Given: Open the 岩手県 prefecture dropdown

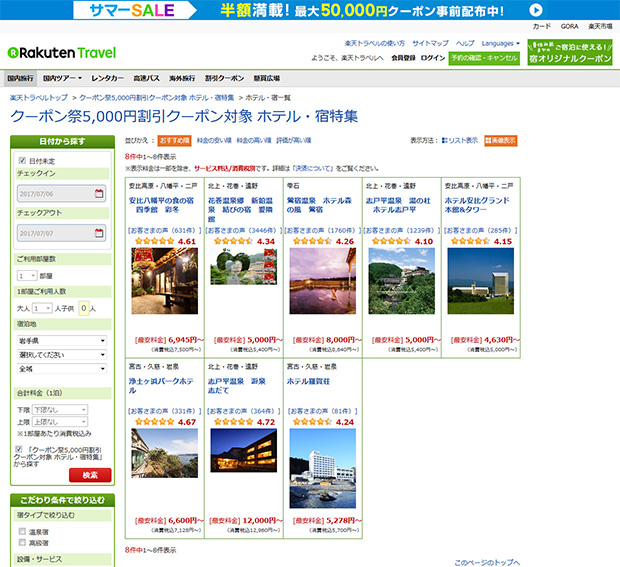Looking at the screenshot, I should click(62, 341).
